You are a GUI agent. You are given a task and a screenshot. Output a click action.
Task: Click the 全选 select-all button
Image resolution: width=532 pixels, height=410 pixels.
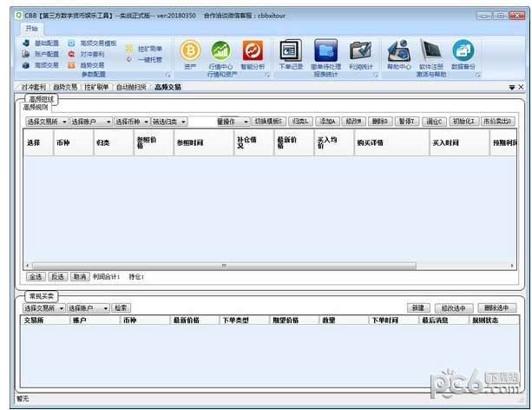[36, 277]
